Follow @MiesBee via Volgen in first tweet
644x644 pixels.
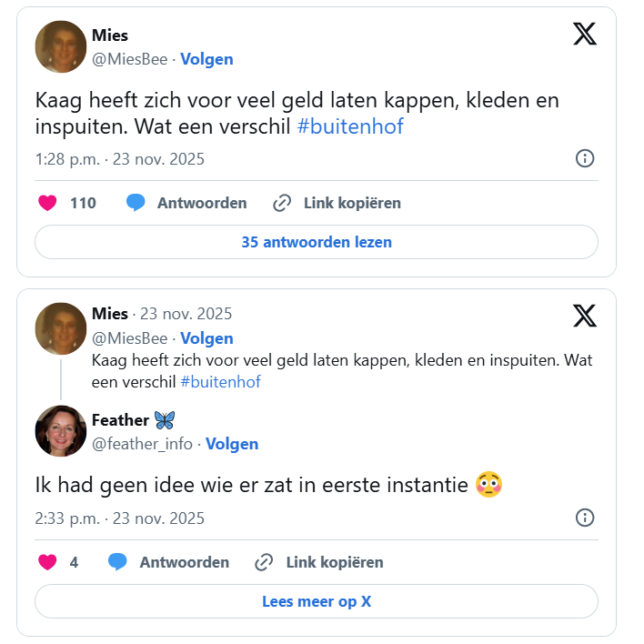pos(206,59)
